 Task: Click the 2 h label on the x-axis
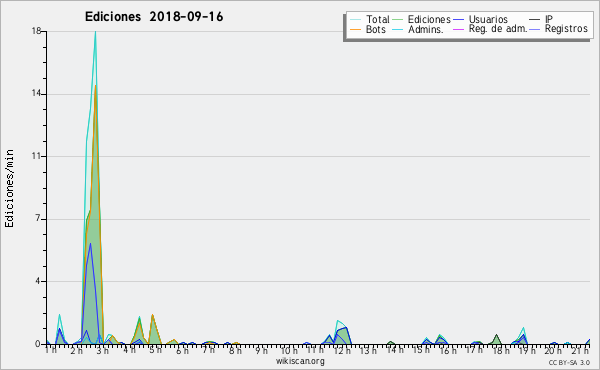[77, 350]
